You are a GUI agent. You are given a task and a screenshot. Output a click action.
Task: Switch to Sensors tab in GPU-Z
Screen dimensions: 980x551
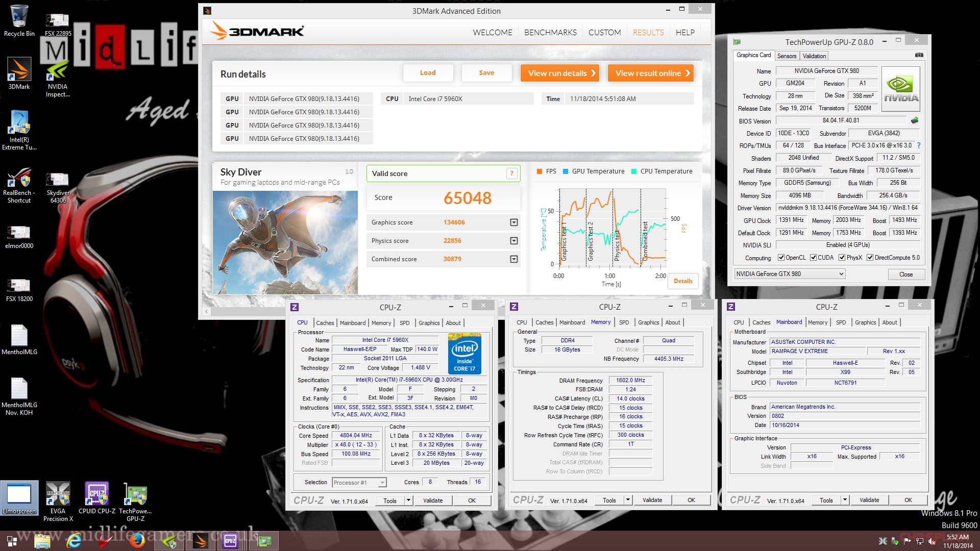click(787, 56)
